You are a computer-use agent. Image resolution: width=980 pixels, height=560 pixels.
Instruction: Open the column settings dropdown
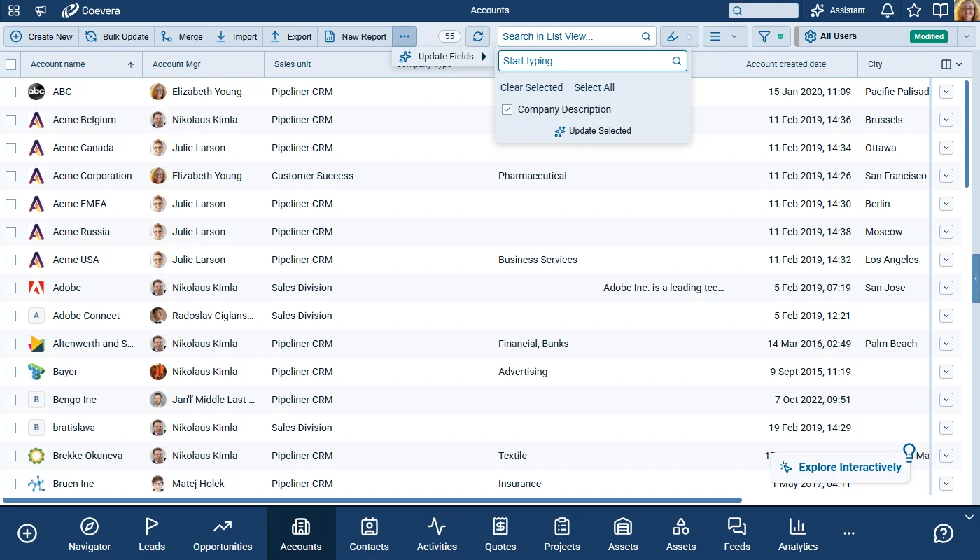click(951, 64)
